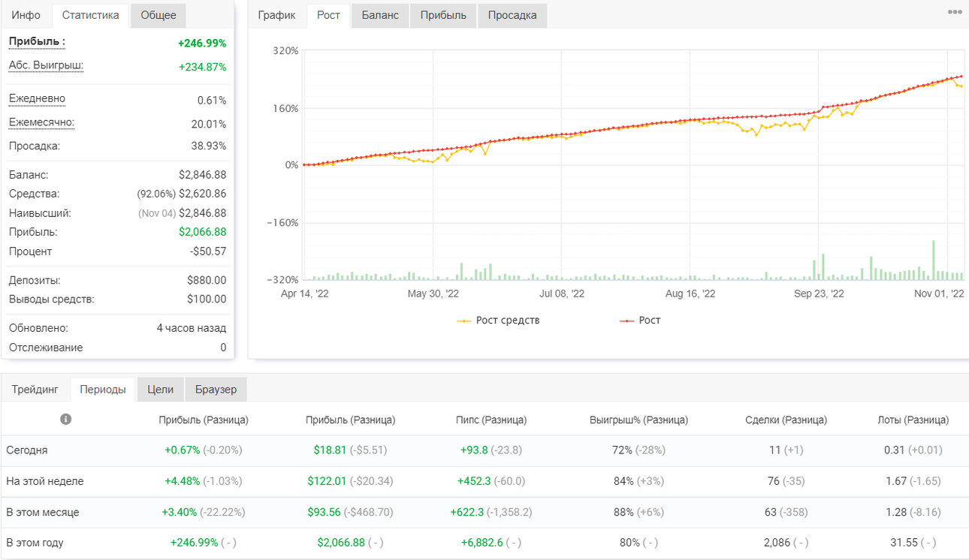969x560 pixels.
Task: Click the +234.87% absolute gain value
Action: click(x=202, y=67)
